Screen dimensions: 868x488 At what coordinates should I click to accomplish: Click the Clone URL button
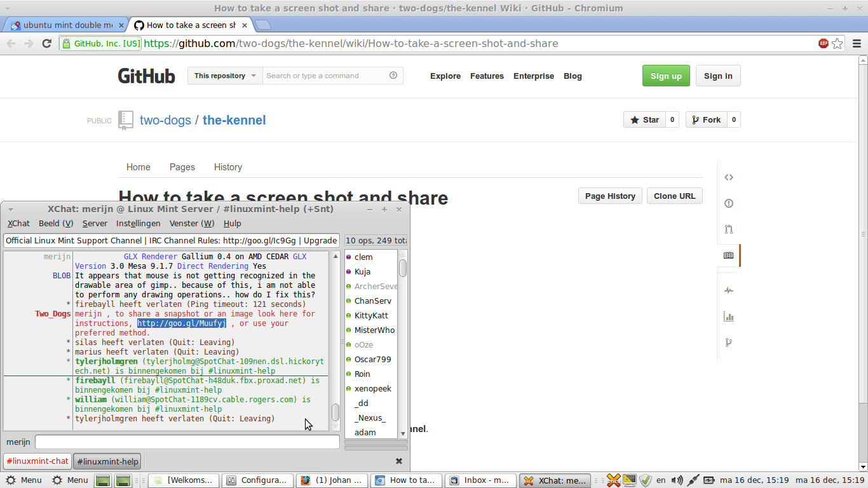coord(675,196)
